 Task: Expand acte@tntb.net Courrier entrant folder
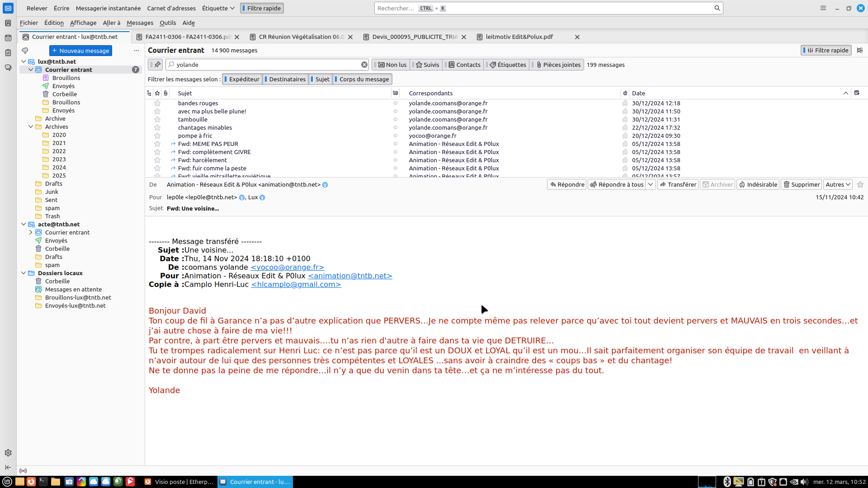pos(31,232)
